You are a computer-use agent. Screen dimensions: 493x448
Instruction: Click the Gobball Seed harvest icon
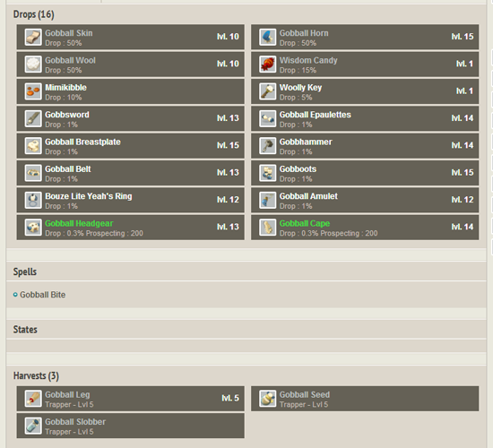[268, 399]
